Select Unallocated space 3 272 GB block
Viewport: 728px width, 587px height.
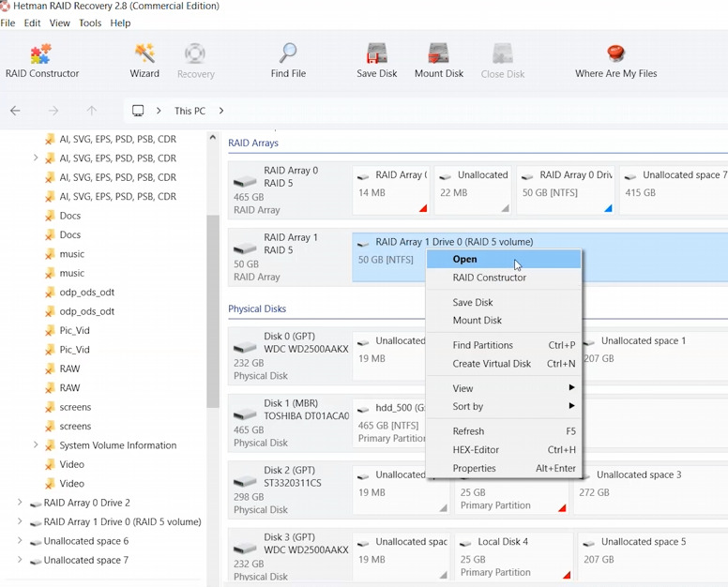650,489
